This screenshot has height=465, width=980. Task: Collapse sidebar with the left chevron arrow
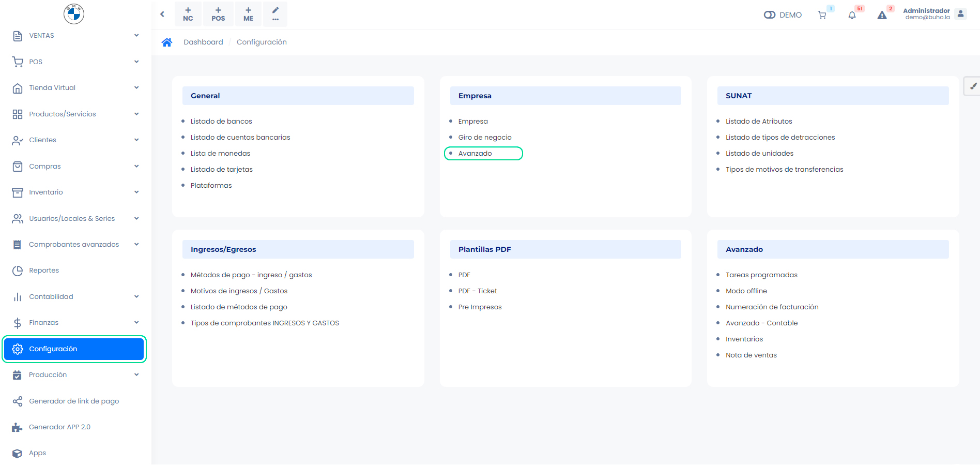[x=162, y=14]
